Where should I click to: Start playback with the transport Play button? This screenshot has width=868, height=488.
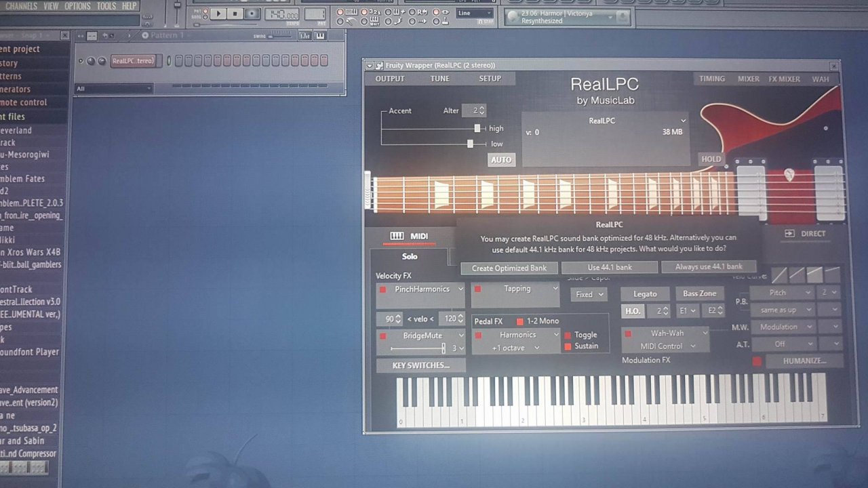(x=218, y=14)
